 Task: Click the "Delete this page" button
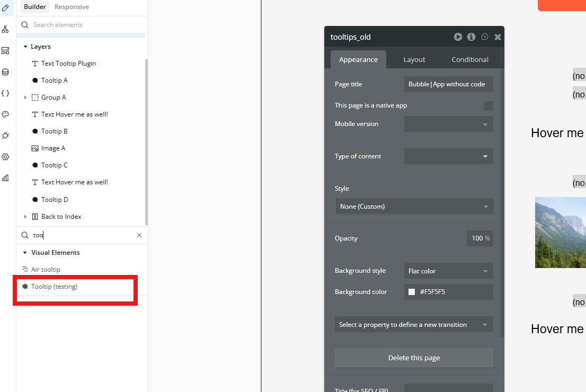pos(414,358)
